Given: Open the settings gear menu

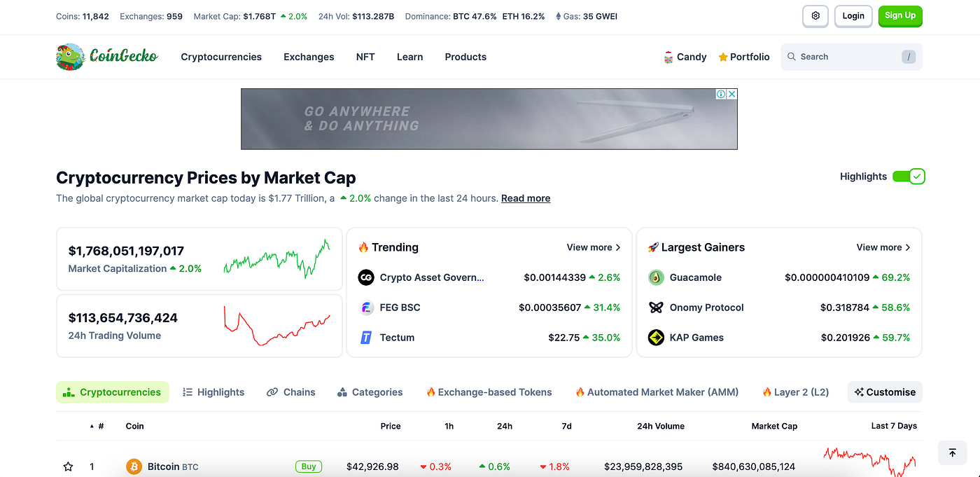Looking at the screenshot, I should click(815, 15).
